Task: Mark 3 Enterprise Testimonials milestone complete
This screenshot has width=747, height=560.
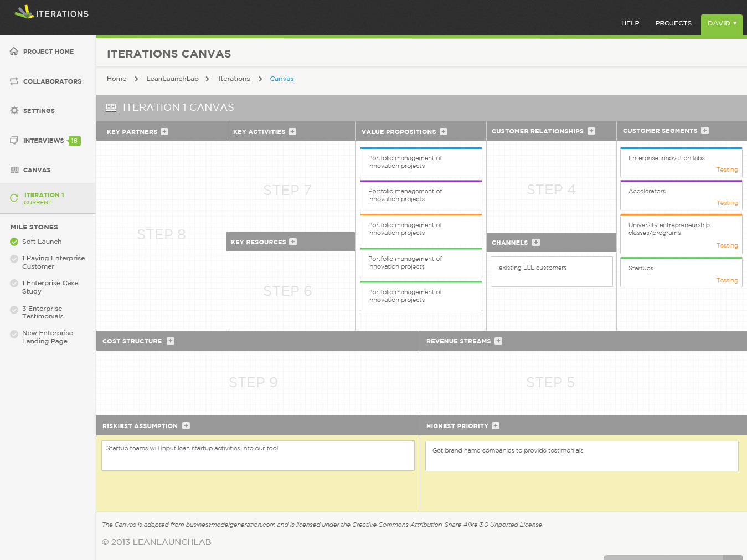Action: tap(14, 310)
